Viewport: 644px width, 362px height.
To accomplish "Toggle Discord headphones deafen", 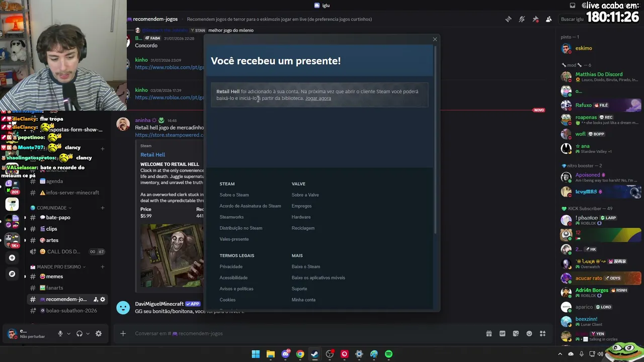I will (79, 333).
